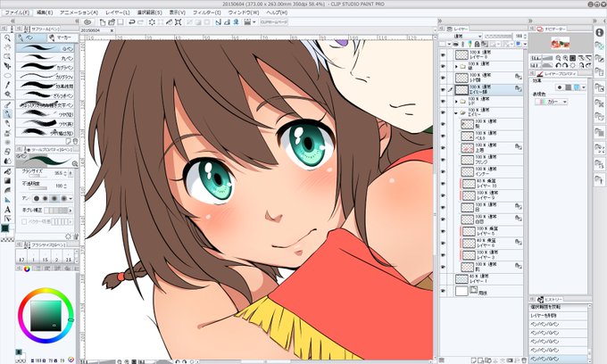Screen dimensions: 607x364
Task: Toggle visibility eye of the 髪 layer
Action: pos(443,125)
